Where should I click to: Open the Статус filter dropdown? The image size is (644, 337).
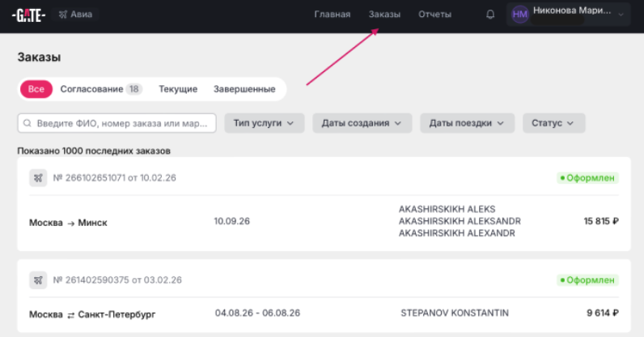pos(553,123)
